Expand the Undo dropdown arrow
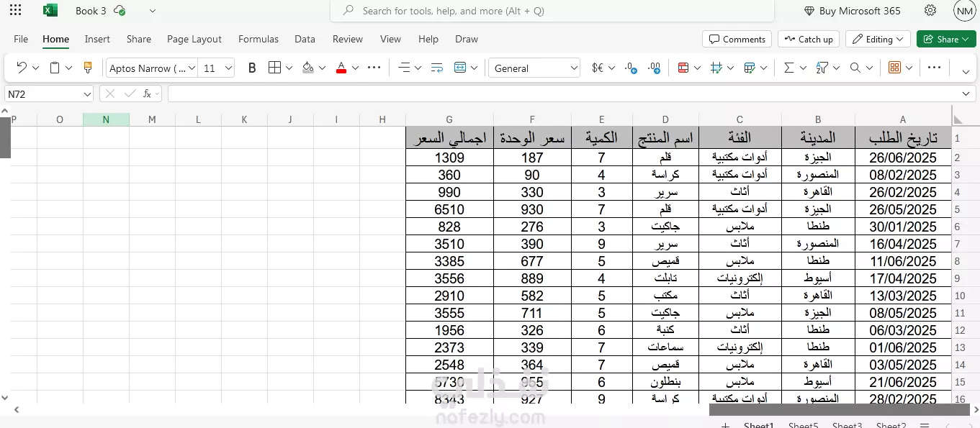Screen dimensions: 980x428 click(36, 68)
